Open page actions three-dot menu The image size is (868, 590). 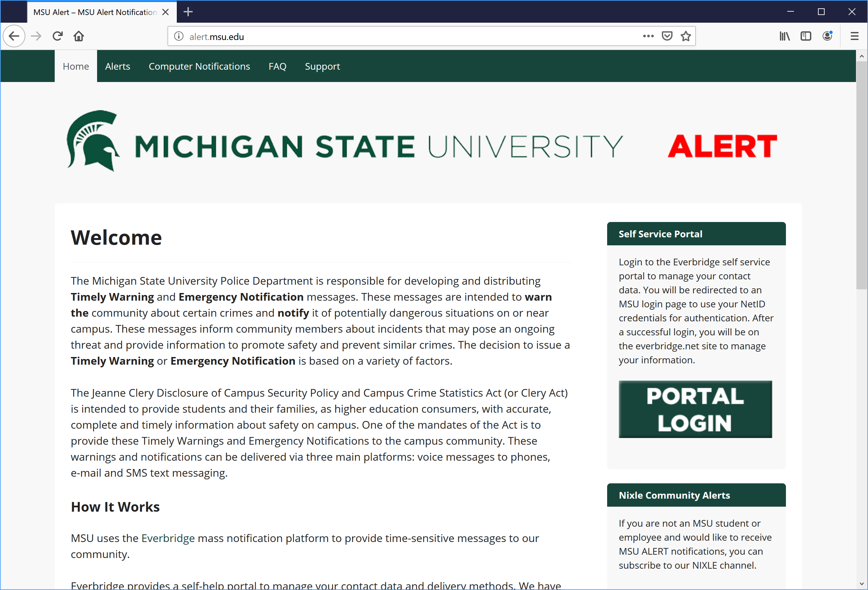pos(648,36)
